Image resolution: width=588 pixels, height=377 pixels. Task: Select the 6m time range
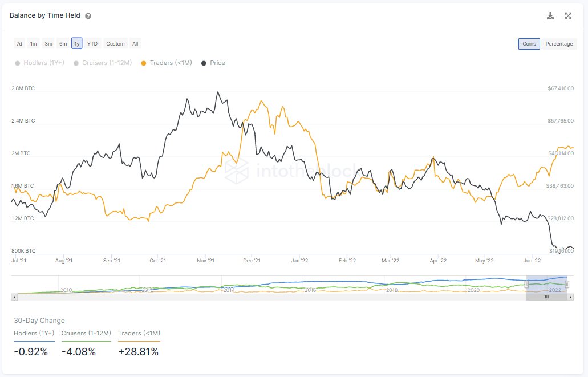(x=63, y=44)
